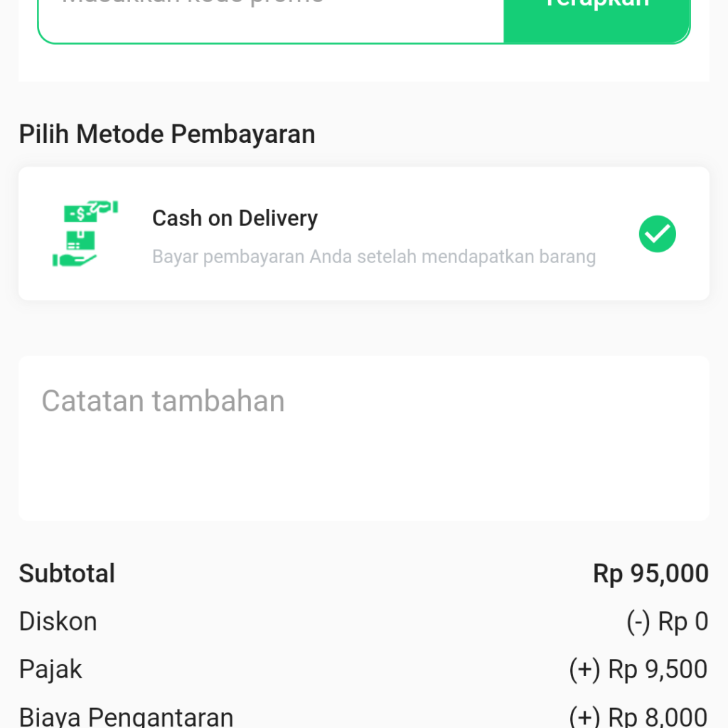Click the Subtotal label
Image resolution: width=728 pixels, height=728 pixels.
click(67, 574)
